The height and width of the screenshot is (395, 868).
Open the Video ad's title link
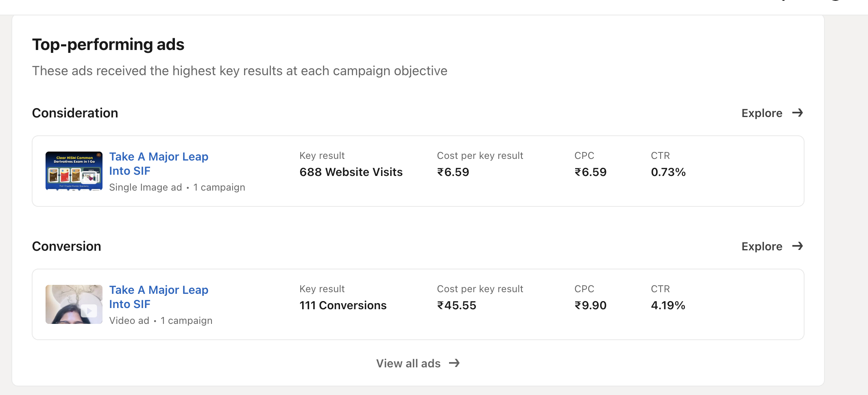tap(159, 297)
